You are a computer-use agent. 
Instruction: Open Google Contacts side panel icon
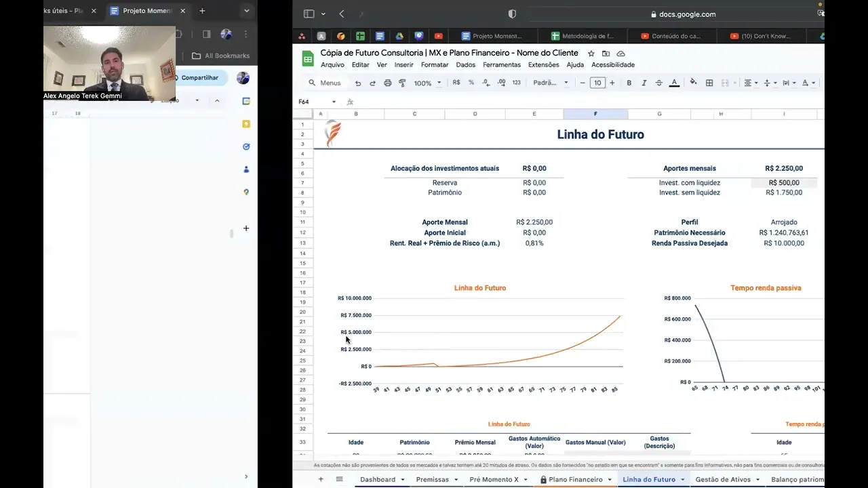tap(246, 169)
